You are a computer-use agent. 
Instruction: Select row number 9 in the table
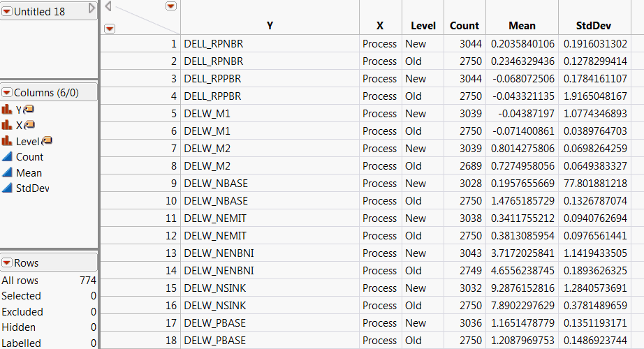coord(173,184)
